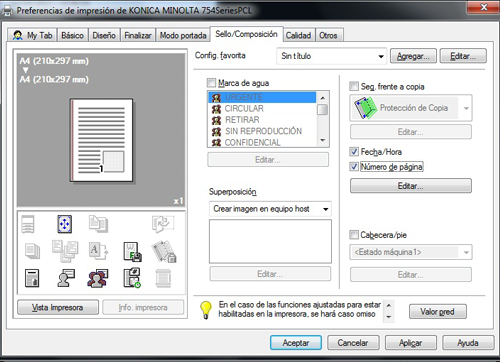500x362 pixels.
Task: Click the stamp icon beside SIN REPRODUCCIÓN
Action: (x=216, y=131)
